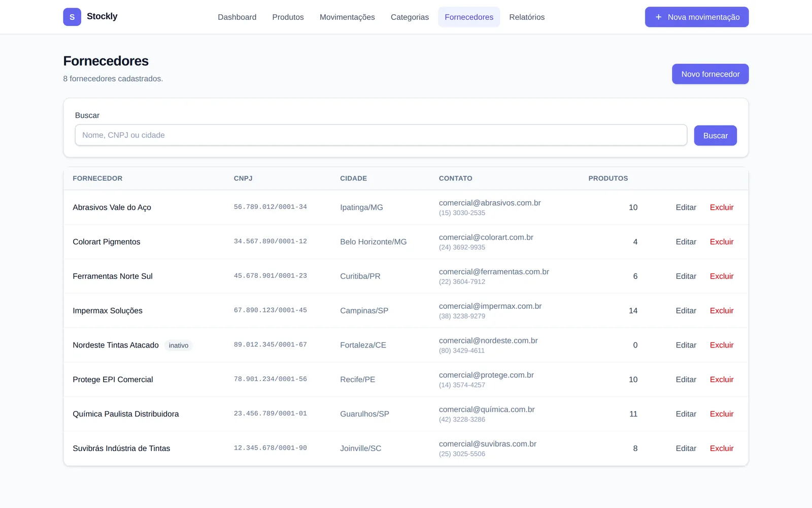812x508 pixels.
Task: Add a Novo fornecedor
Action: pos(710,74)
